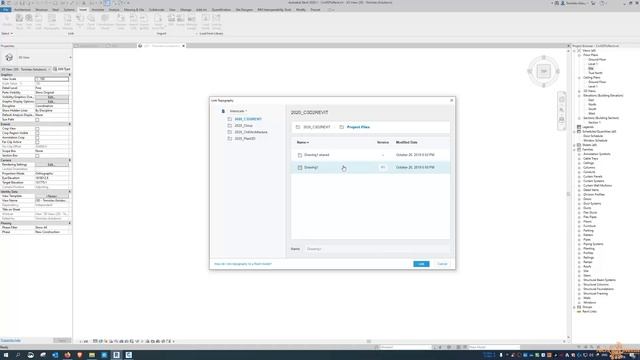Select the Link CAD ribbon tool
The width and height of the screenshot is (640, 360).
tap(38, 21)
